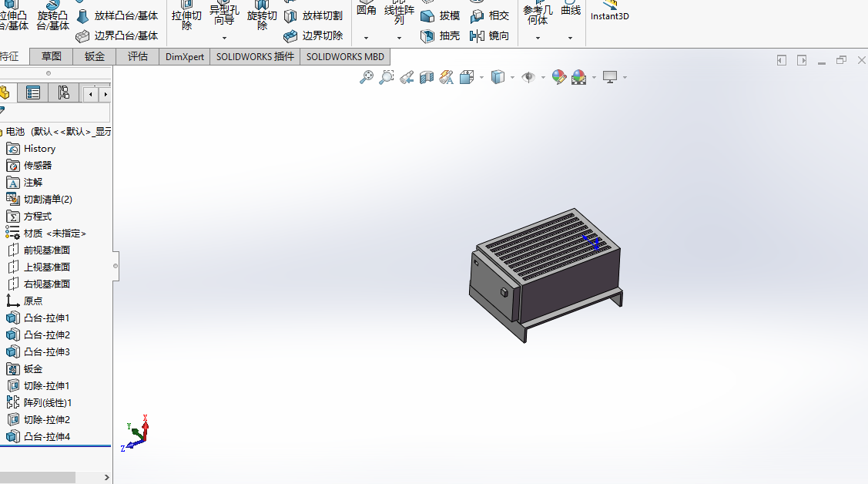This screenshot has height=484, width=868.
Task: Toggle Instant3D mode
Action: click(609, 11)
